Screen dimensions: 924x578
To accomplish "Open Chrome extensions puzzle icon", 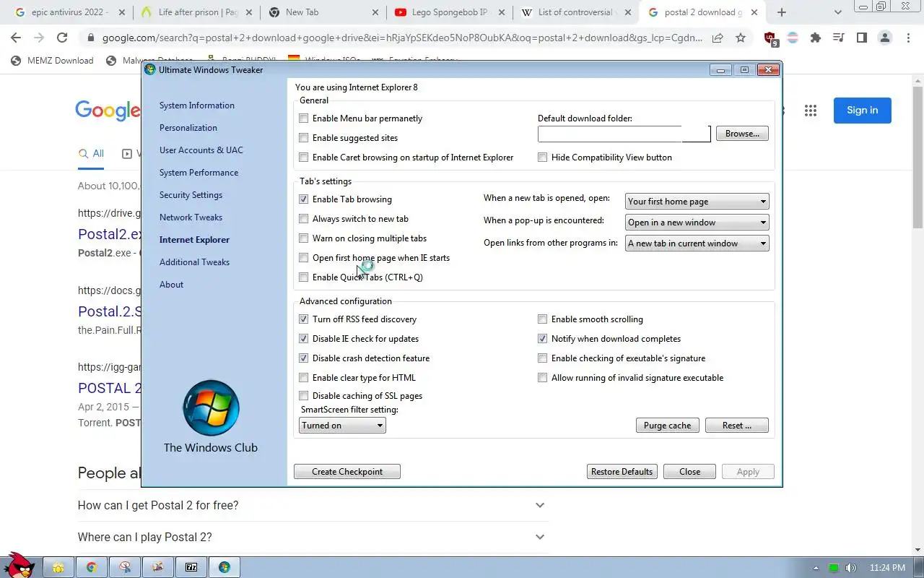I will 816,38.
